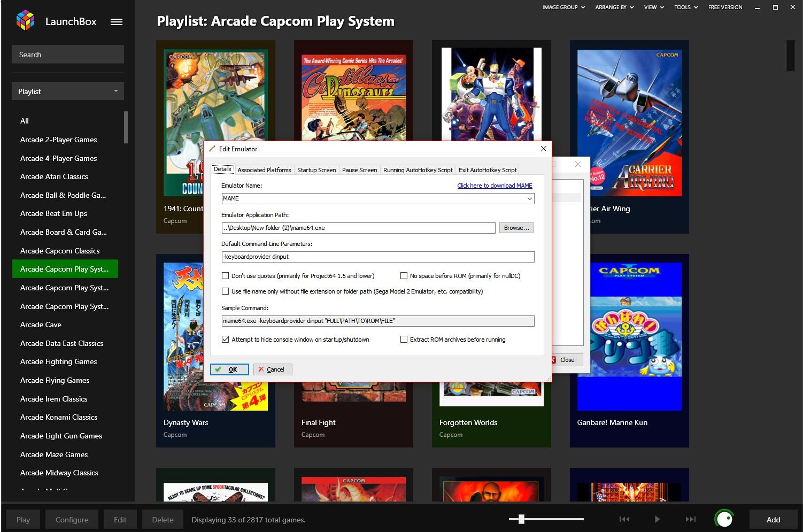Enable Don't use quotes checkbox

pyautogui.click(x=226, y=276)
